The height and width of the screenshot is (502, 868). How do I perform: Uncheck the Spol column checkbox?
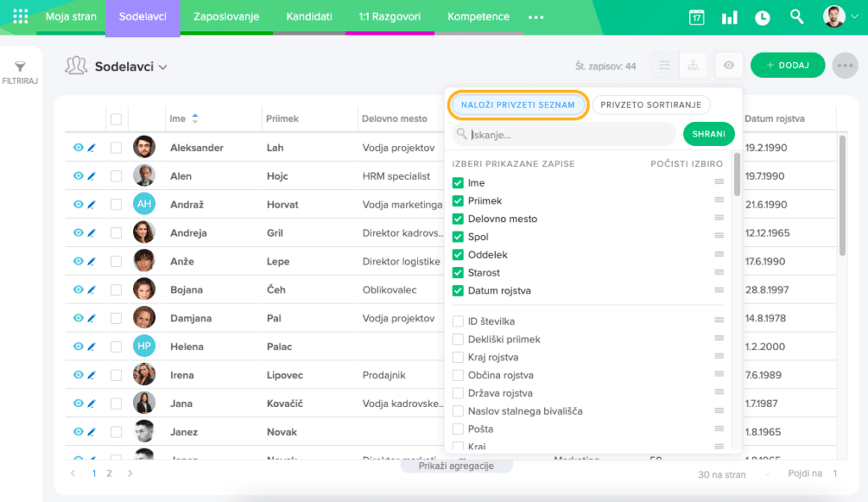458,237
